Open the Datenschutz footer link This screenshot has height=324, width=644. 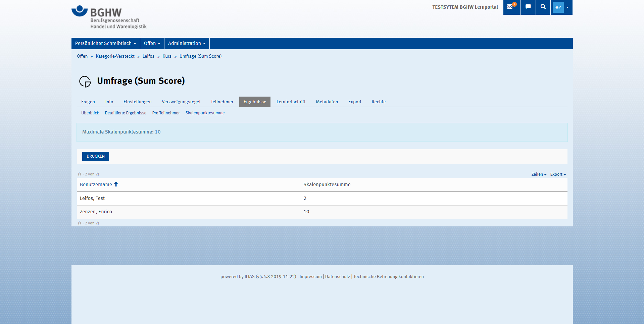click(x=337, y=277)
